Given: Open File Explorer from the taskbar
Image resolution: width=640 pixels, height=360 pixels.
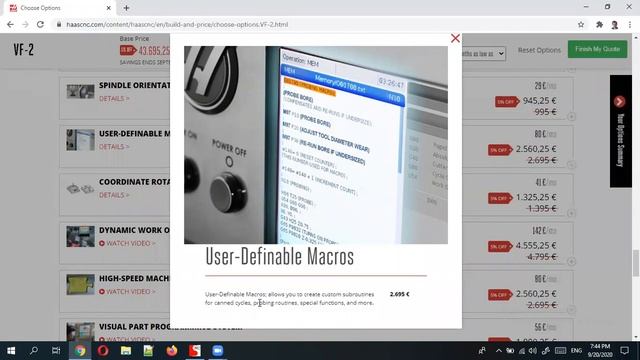Looking at the screenshot, I should pyautogui.click(x=126, y=351).
